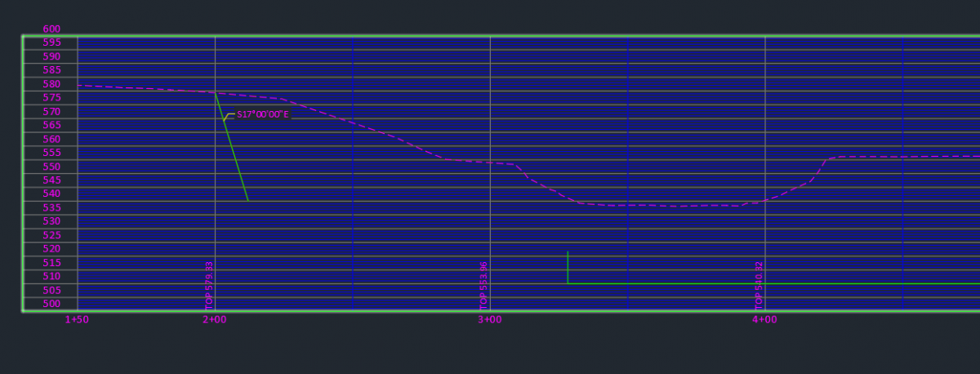Screen dimensions: 980x374
Task: Click the 505 elevation label
Action: point(51,290)
